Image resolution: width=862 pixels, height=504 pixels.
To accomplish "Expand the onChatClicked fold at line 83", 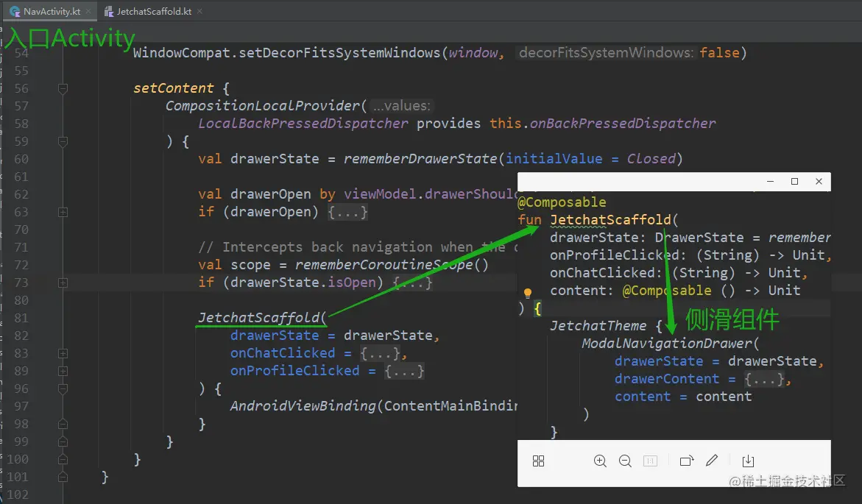I will 63,353.
